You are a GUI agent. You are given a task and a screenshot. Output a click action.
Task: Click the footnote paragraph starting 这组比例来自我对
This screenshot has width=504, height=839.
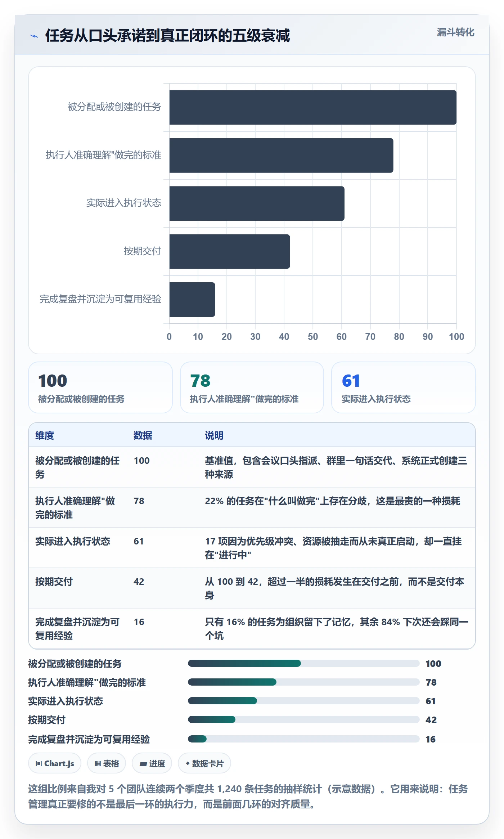pyautogui.click(x=248, y=796)
